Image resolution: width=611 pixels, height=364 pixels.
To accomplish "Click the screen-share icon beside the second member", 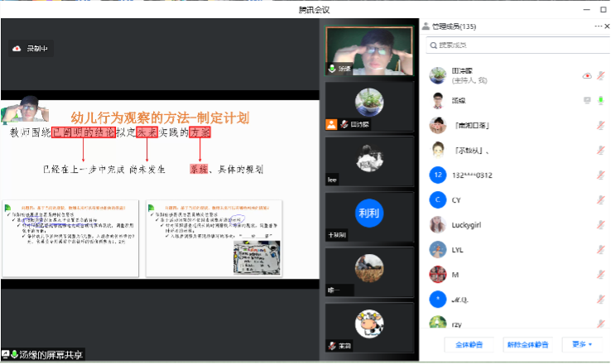I will 587,101.
